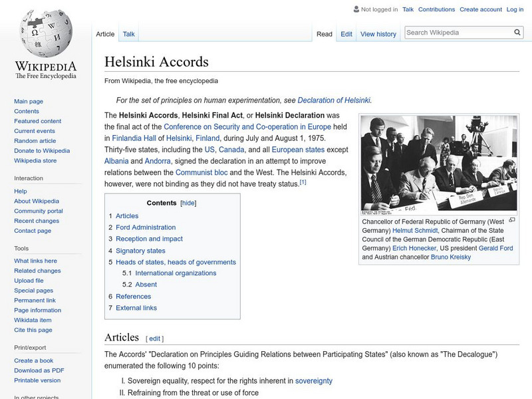The image size is (532, 399).
Task: Select the Read tab
Action: (324, 35)
